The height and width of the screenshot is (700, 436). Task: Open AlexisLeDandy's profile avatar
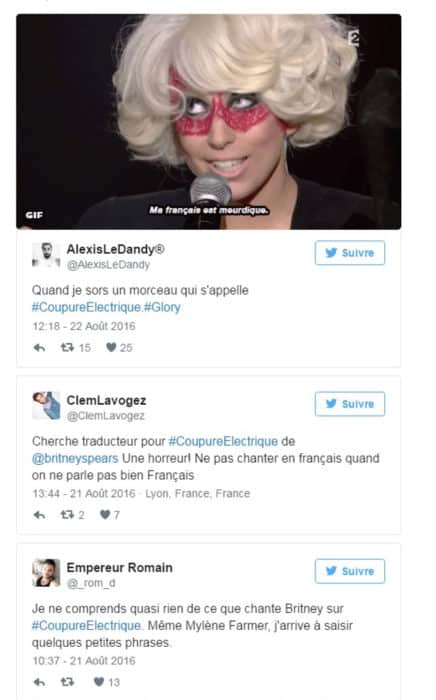pos(46,255)
